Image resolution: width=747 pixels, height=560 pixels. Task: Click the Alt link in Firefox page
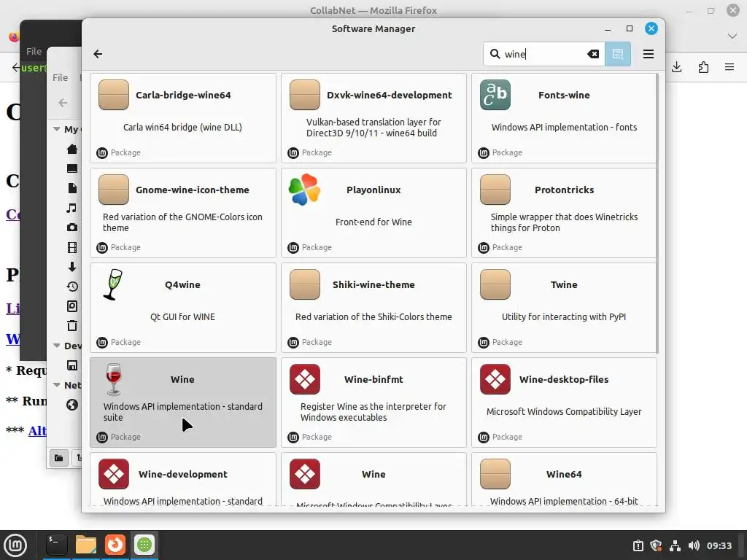pos(37,431)
